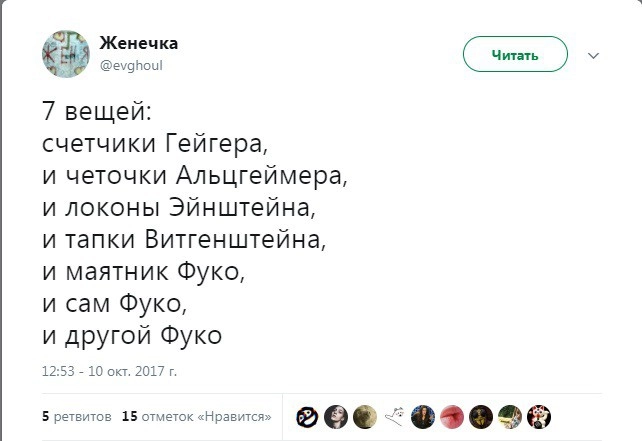Open the @evghoul handle link

click(130, 65)
